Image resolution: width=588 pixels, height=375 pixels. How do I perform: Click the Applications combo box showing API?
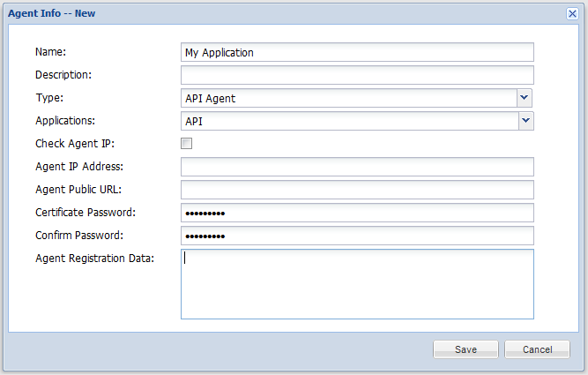coord(348,121)
